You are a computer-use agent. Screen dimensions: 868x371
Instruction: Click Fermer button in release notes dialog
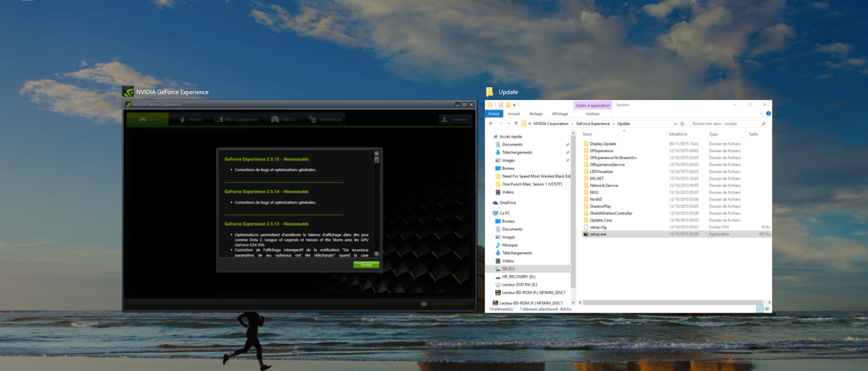pos(366,265)
